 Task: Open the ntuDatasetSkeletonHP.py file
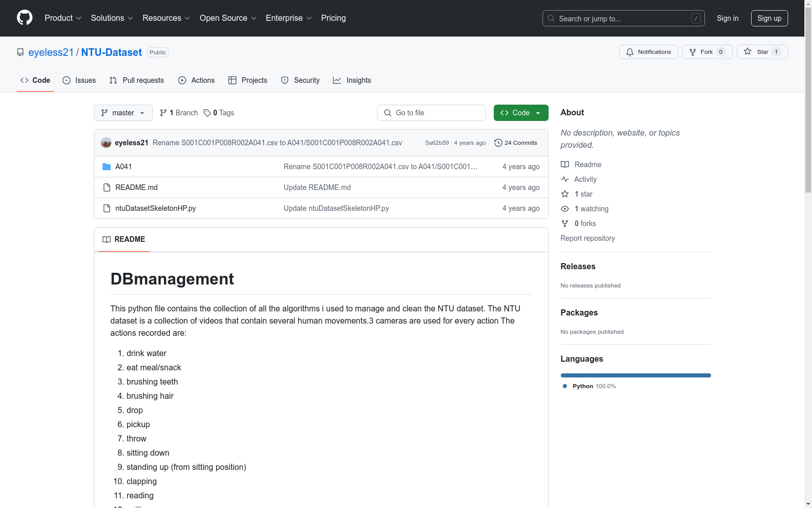pos(156,208)
